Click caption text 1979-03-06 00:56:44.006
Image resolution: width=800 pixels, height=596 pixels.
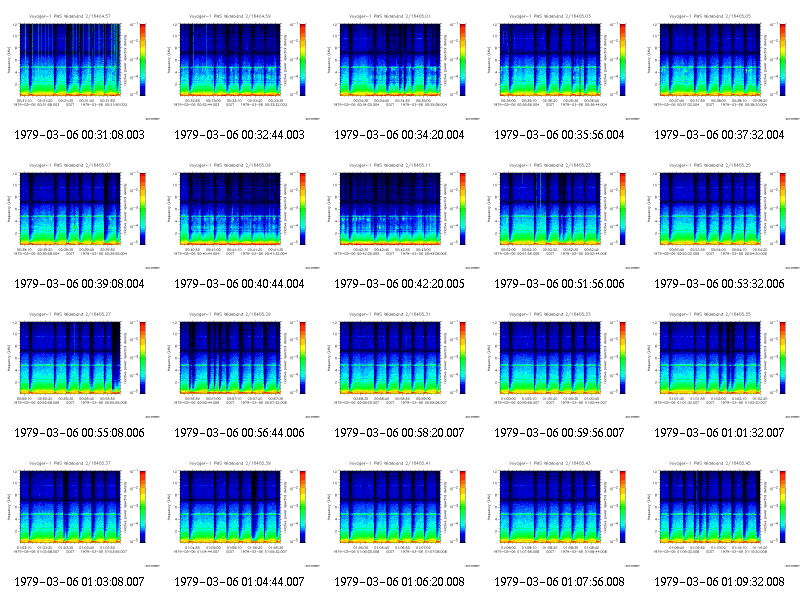coord(239,433)
